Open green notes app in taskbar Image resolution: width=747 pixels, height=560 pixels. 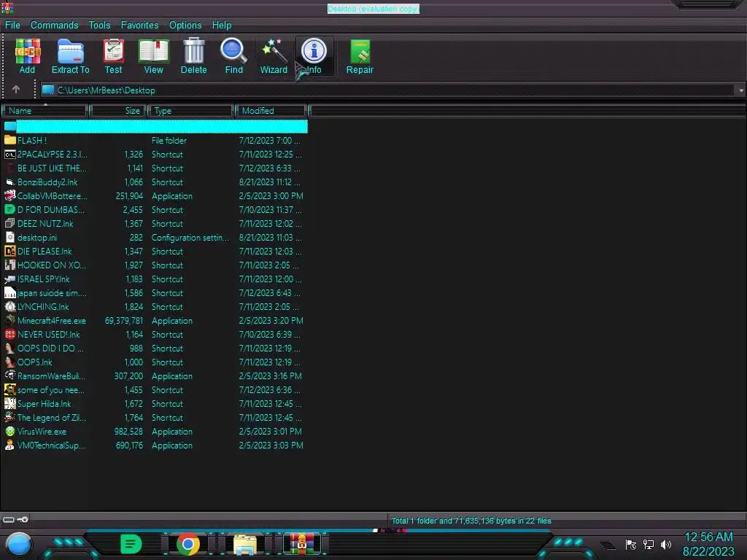click(x=131, y=544)
